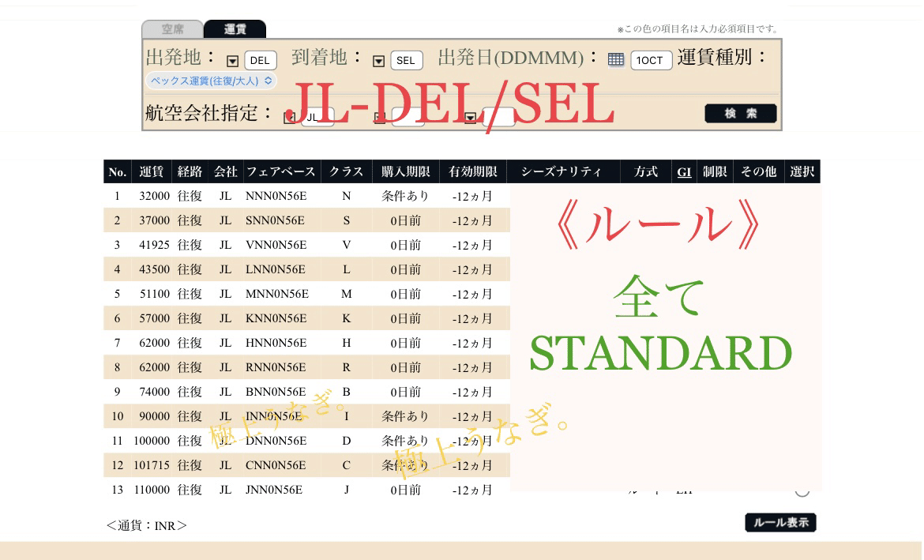The height and width of the screenshot is (560, 924).
Task: Switch to the 空席 tab
Action: click(x=173, y=29)
